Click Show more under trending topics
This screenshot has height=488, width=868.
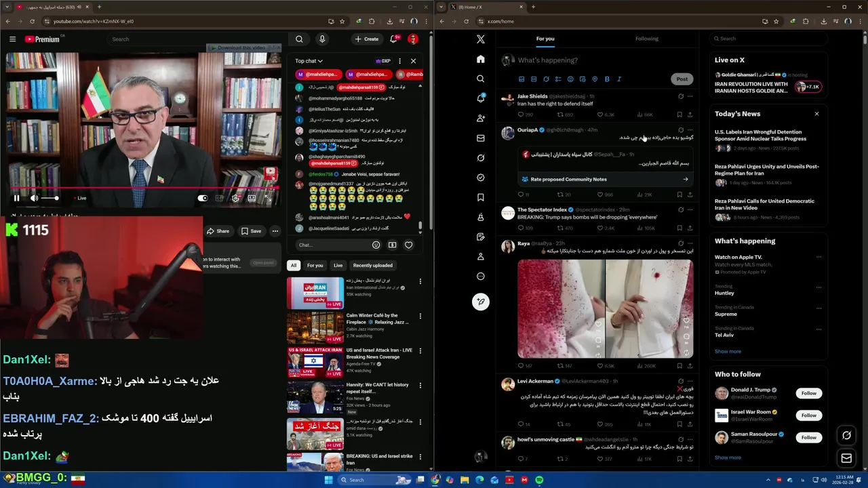728,351
